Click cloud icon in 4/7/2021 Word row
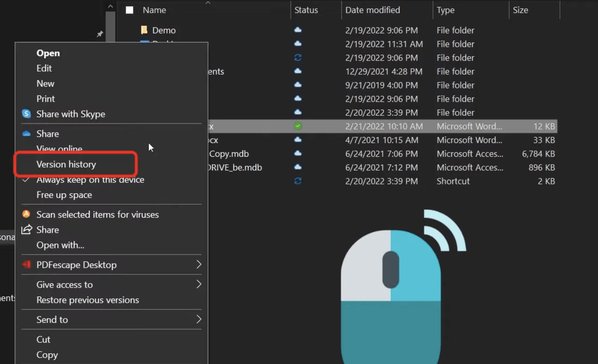 (298, 140)
